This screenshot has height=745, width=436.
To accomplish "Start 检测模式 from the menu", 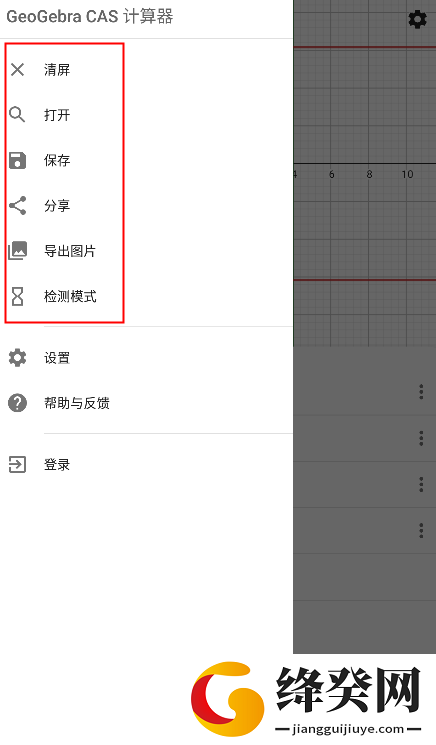I will pyautogui.click(x=70, y=296).
